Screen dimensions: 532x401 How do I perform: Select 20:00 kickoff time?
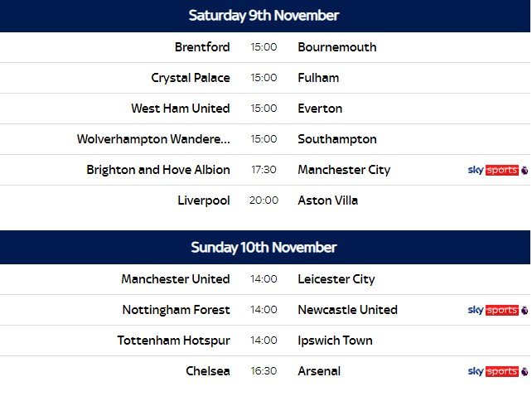(264, 200)
